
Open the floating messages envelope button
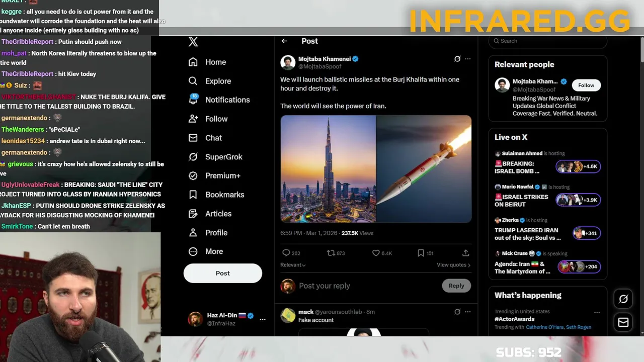(x=623, y=322)
